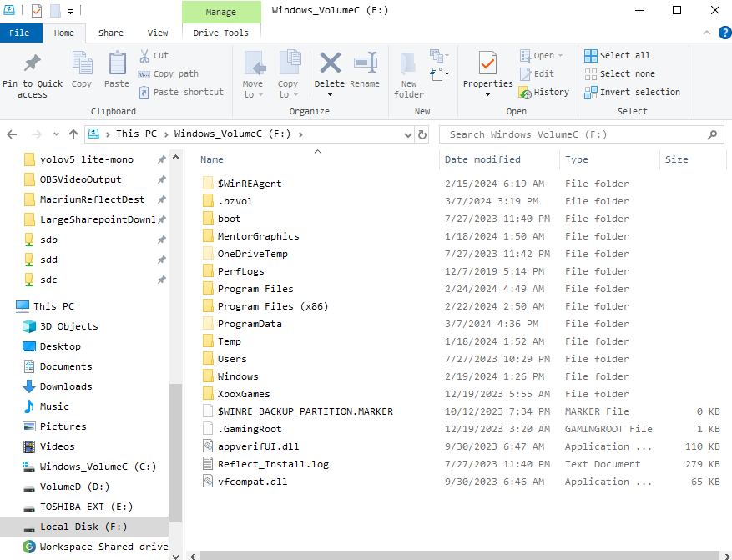Open the Copy to menu

288,74
